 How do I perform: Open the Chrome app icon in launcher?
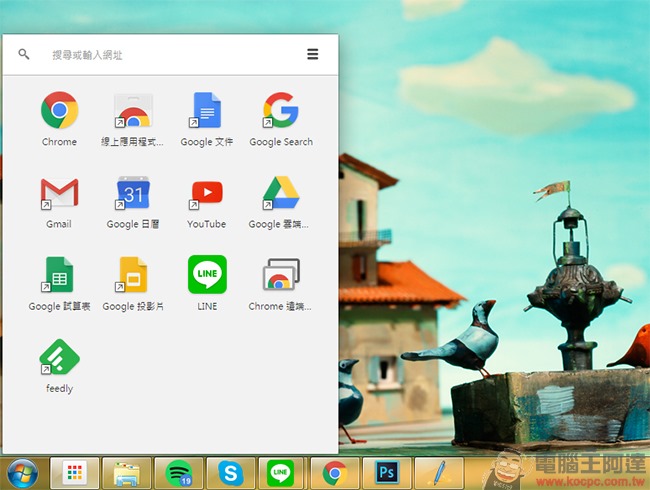pos(59,110)
